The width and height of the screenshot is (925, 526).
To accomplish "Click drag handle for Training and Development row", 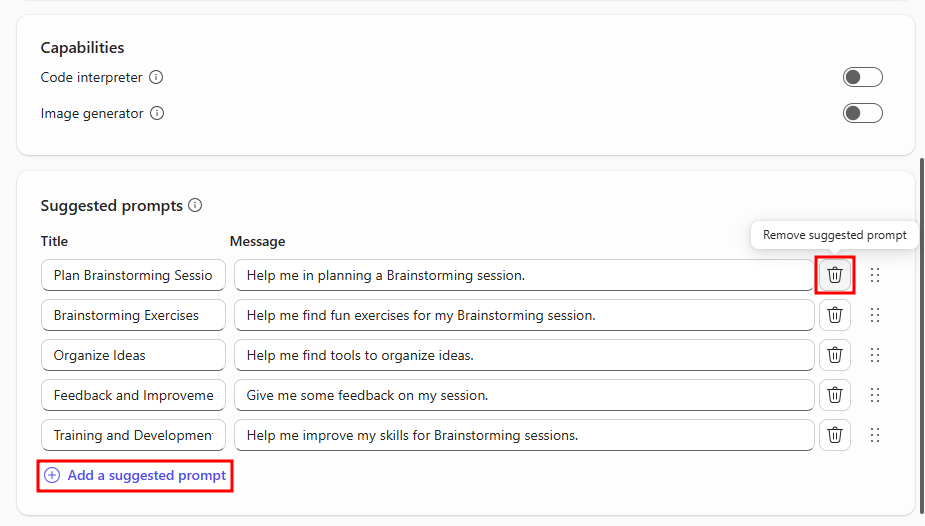I will click(875, 435).
